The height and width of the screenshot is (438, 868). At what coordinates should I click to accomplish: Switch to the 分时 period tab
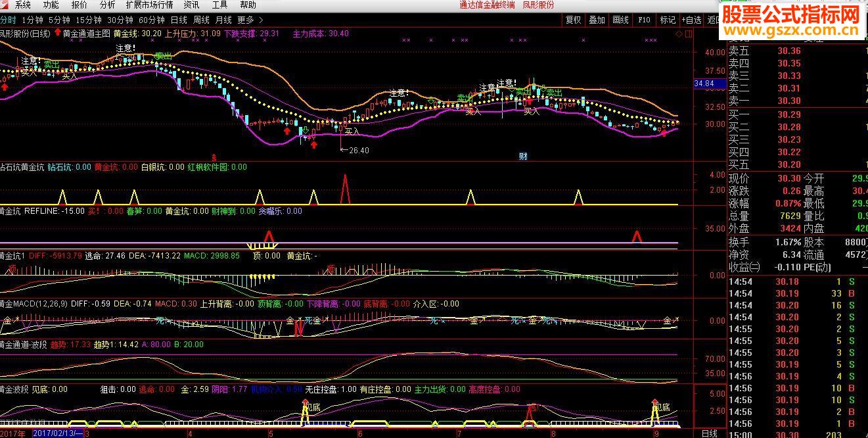tap(8, 20)
